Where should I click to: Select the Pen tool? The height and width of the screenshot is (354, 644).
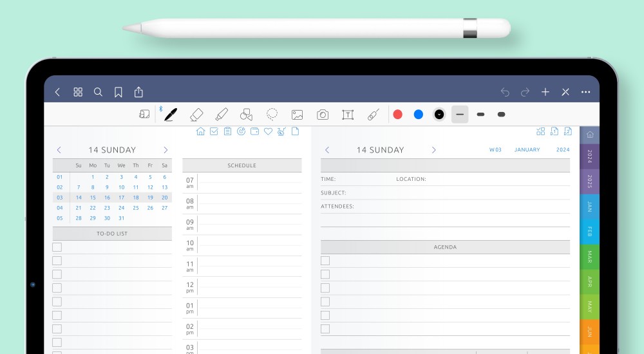(x=171, y=115)
